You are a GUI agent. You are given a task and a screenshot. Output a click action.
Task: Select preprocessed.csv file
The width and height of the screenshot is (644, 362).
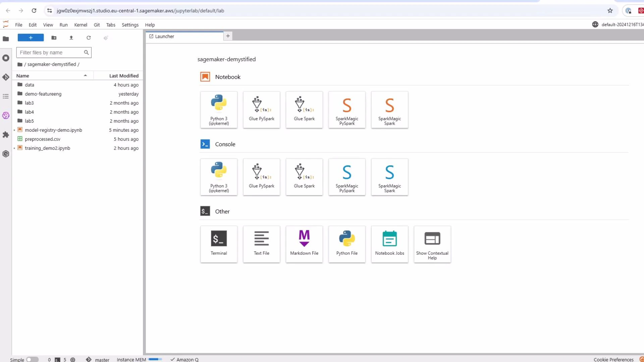pos(78,139)
